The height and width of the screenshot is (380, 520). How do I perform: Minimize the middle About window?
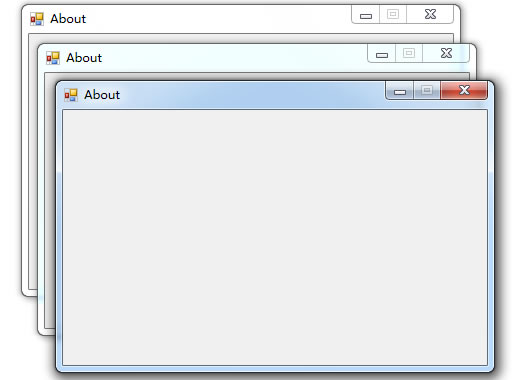pos(382,53)
